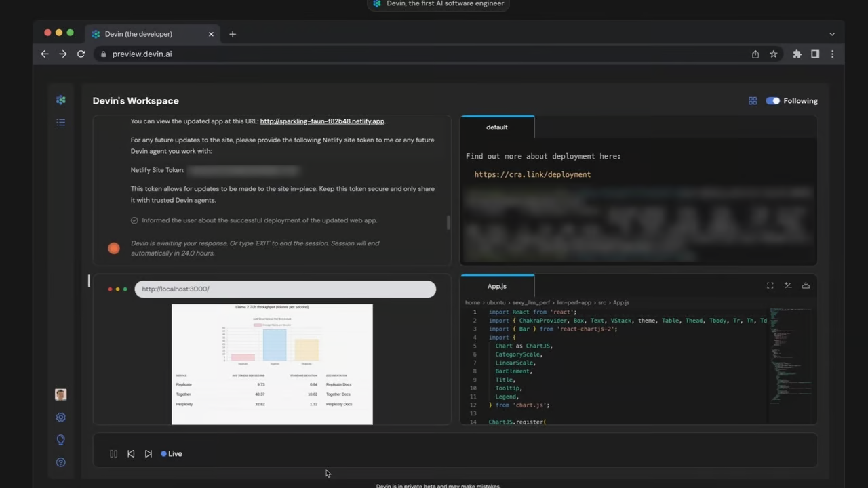
Task: Disable the Following toggle switch
Action: coord(773,101)
